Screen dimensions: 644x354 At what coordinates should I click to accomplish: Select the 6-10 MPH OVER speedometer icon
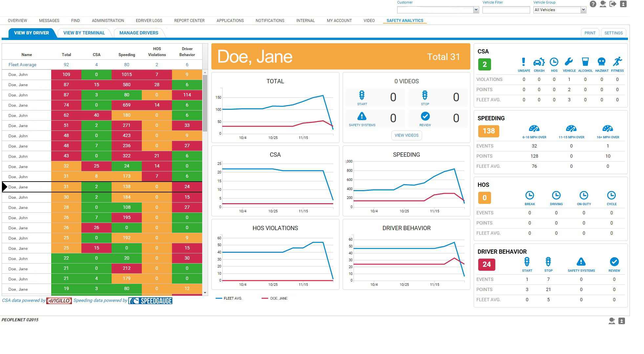(534, 128)
